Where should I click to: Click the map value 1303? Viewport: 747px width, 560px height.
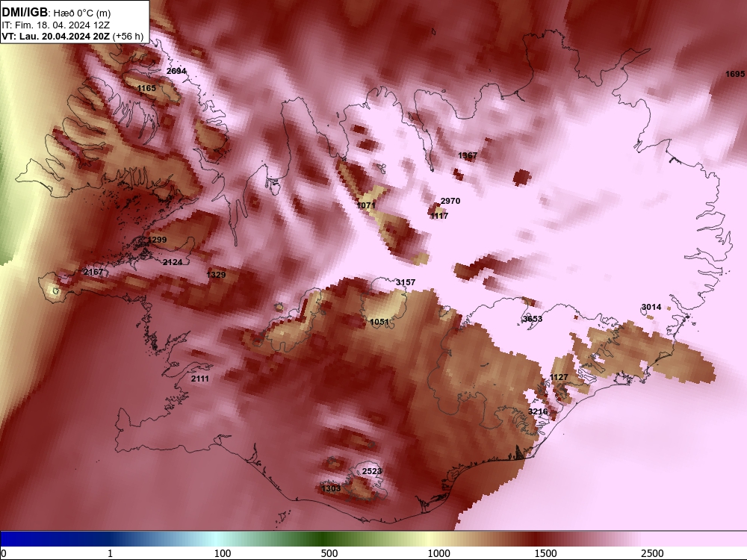(x=331, y=488)
